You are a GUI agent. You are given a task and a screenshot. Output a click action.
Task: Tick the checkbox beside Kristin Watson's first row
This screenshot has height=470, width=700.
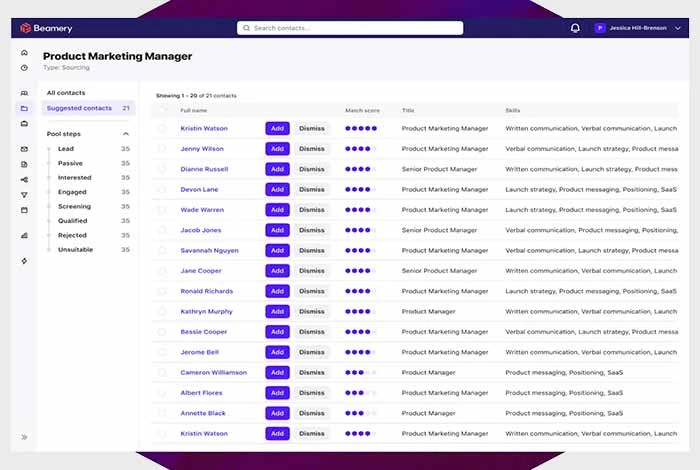pyautogui.click(x=162, y=128)
